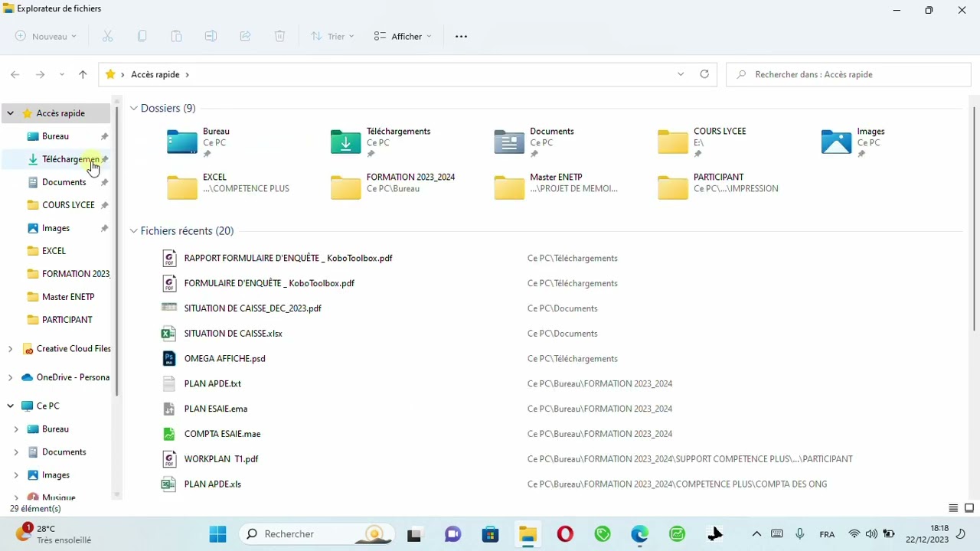Viewport: 980px width, 551px height.
Task: Click the Share icon in toolbar
Action: [245, 36]
